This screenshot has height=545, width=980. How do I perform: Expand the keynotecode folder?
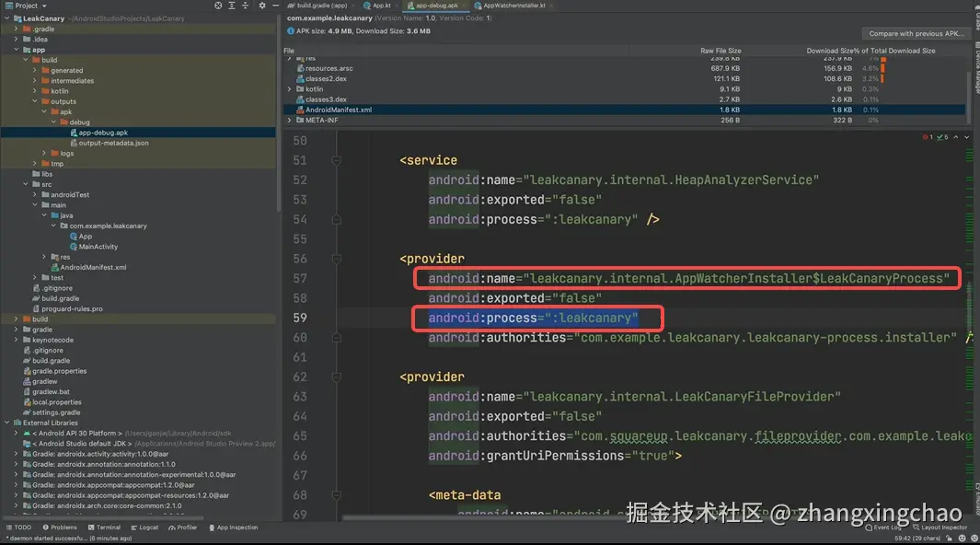(x=17, y=340)
